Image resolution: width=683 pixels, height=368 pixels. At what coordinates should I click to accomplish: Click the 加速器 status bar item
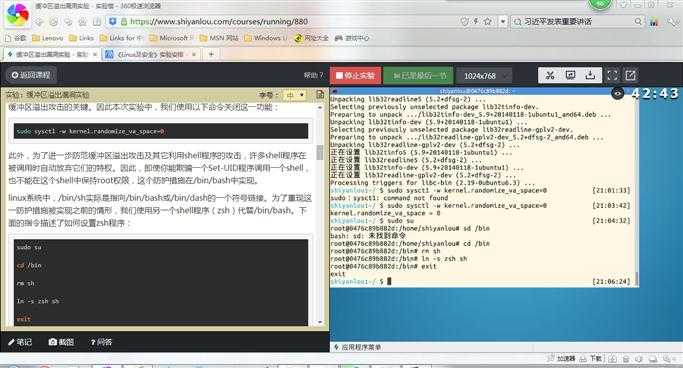(562, 358)
